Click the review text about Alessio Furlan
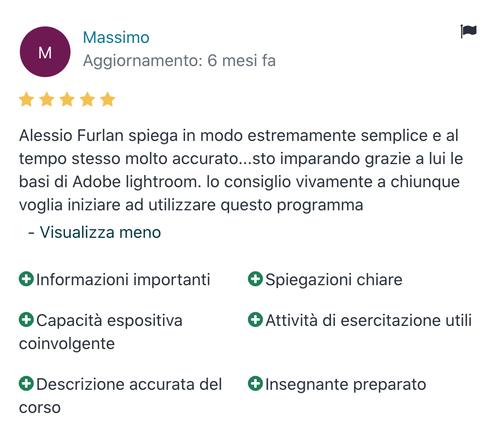The image size is (504, 430). coord(241,170)
